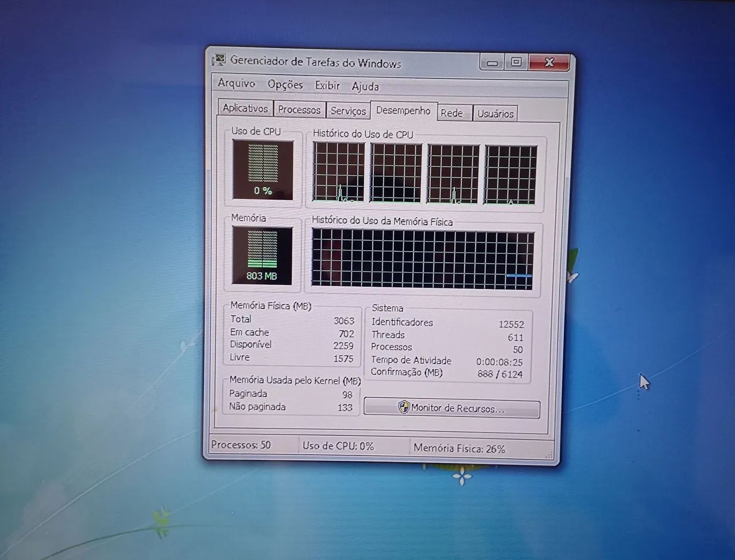Click the Monitor de Recursos button
This screenshot has width=735, height=560.
[452, 408]
